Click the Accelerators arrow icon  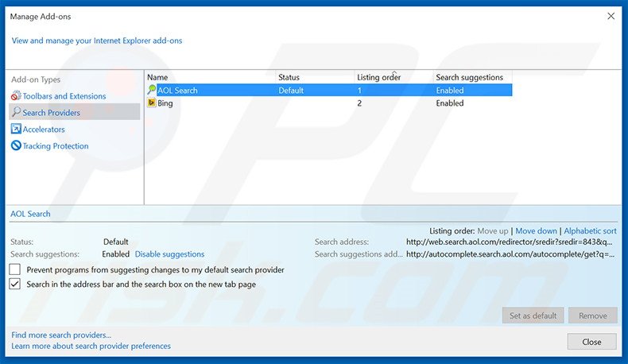pos(16,129)
